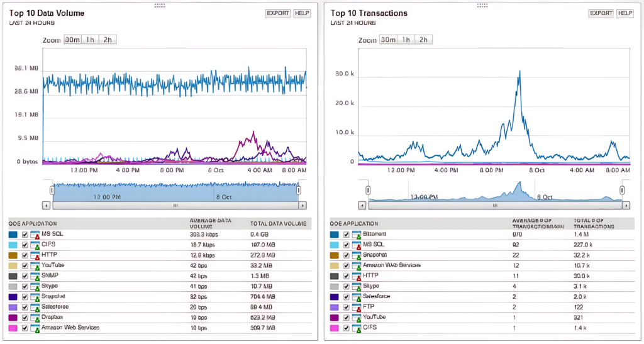Viewport: 644px width, 344px height.
Task: Export the Top 10 Data Volume chart
Action: pos(278,13)
